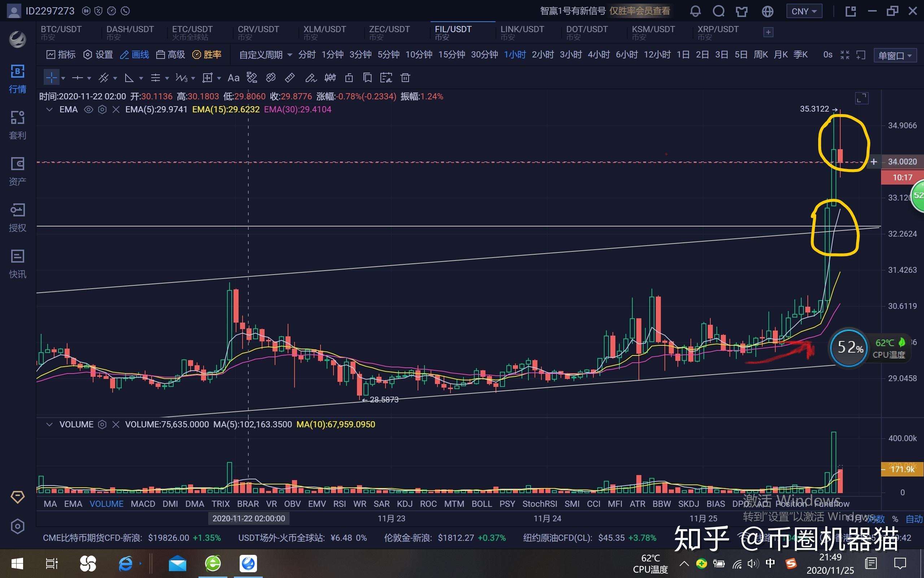924x578 pixels.
Task: Toggle 自动 auto scale
Action: 914,519
